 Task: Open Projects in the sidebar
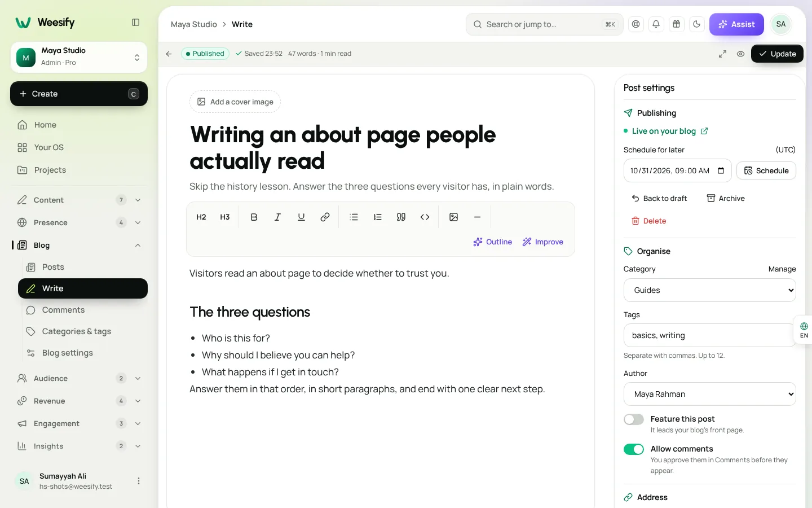(x=79, y=170)
